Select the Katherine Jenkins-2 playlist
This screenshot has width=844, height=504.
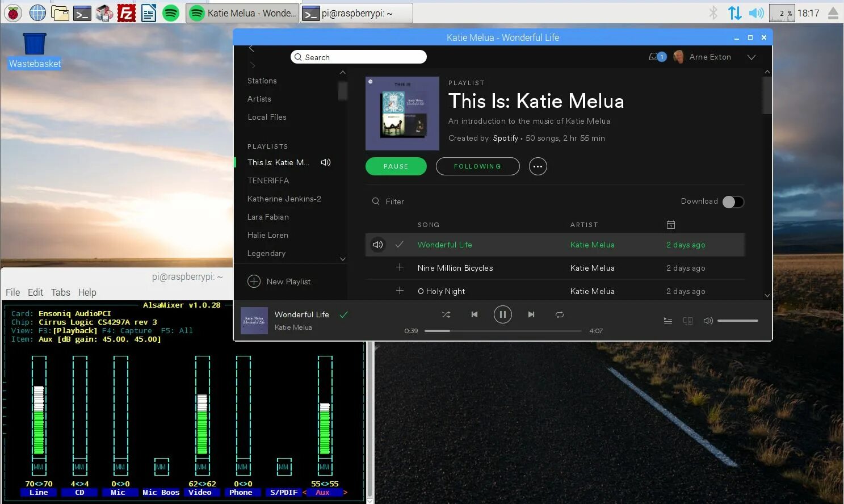(284, 199)
